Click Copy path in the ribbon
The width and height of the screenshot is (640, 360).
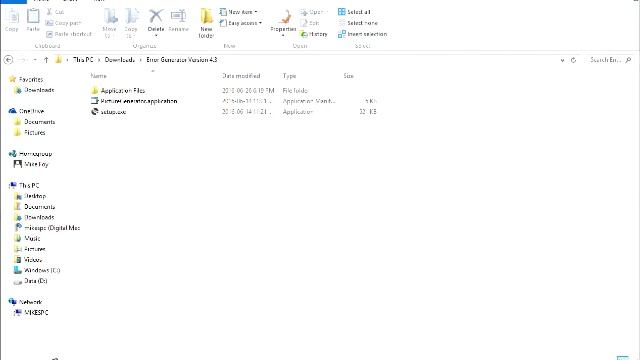tap(64, 23)
